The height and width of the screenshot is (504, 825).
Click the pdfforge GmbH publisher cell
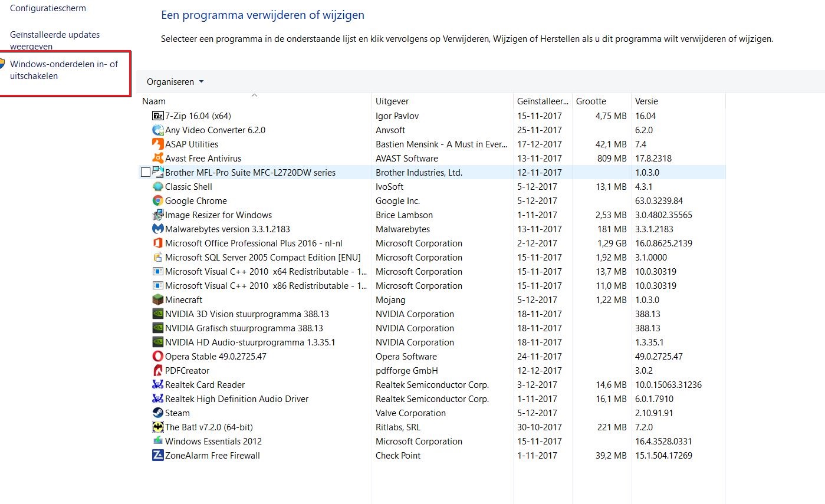tap(407, 371)
